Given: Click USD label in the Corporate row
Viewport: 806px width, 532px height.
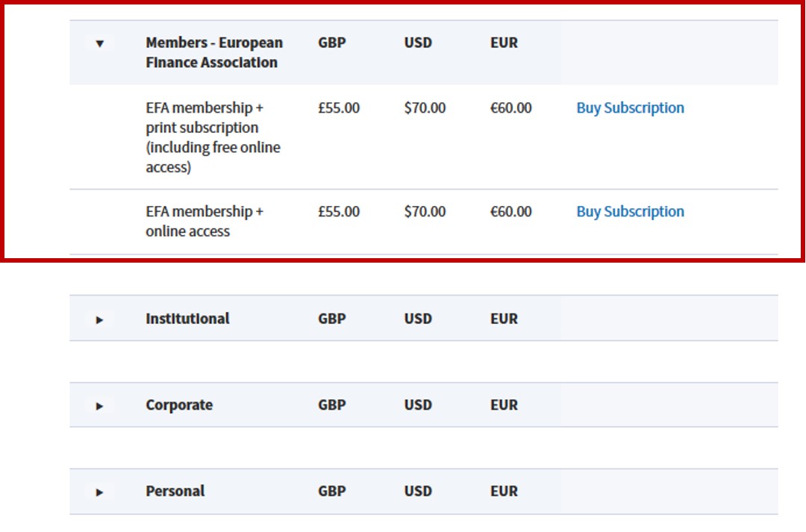Looking at the screenshot, I should tap(418, 405).
